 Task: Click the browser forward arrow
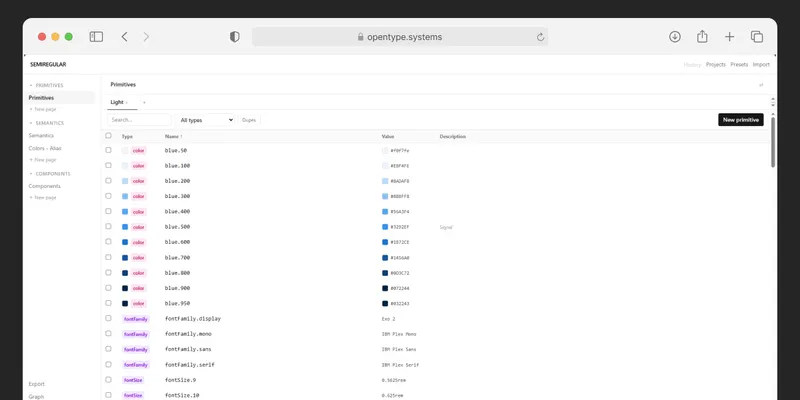pos(146,37)
